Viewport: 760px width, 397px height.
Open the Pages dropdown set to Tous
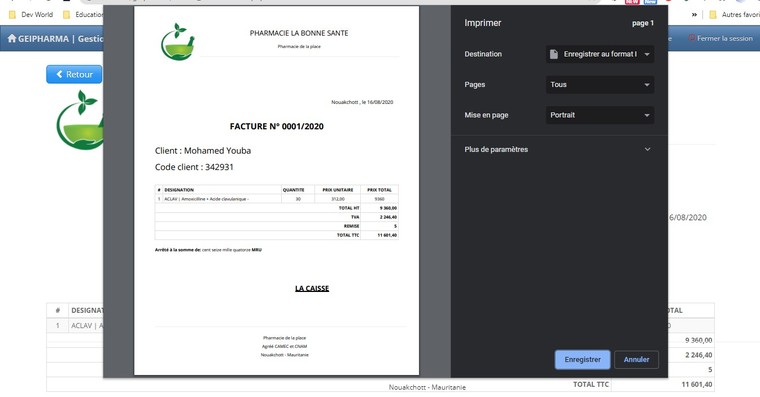click(x=600, y=85)
